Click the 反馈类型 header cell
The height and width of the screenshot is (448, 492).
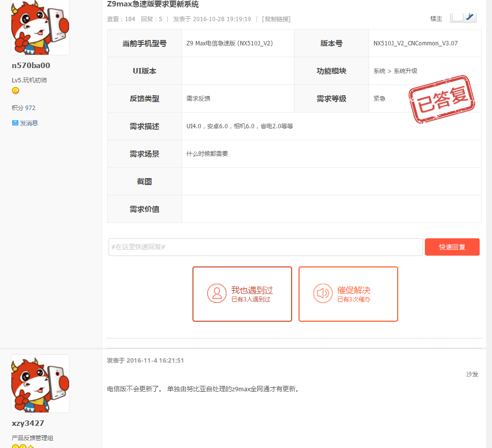pyautogui.click(x=144, y=99)
